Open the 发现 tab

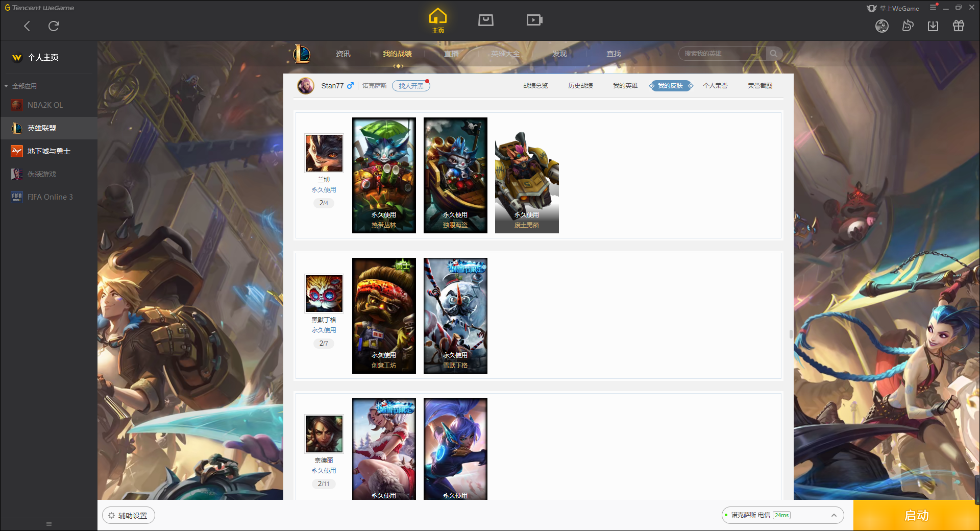[559, 54]
